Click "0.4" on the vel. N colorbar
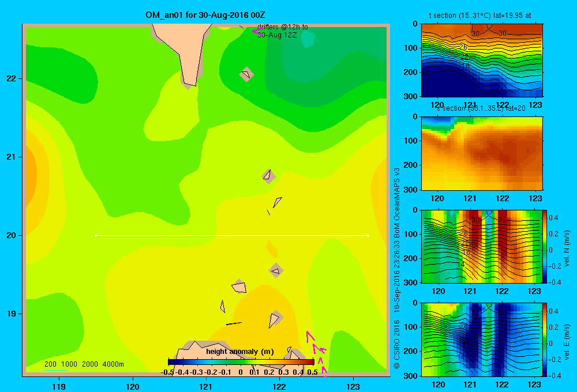 click(x=553, y=218)
